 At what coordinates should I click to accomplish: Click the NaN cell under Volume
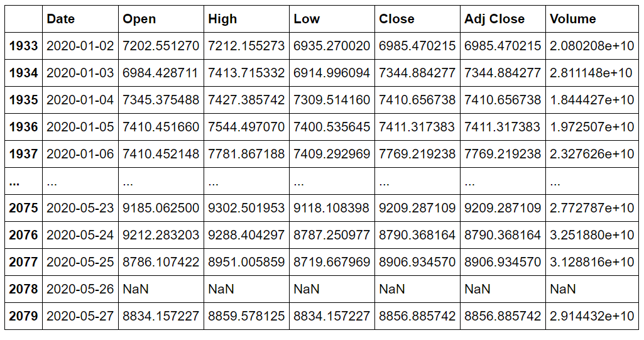(x=563, y=289)
